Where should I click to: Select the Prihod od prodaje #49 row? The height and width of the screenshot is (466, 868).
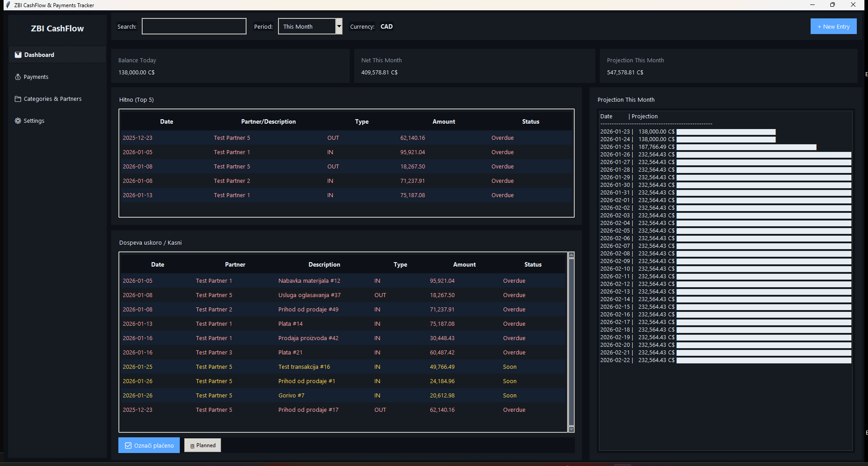tap(343, 310)
